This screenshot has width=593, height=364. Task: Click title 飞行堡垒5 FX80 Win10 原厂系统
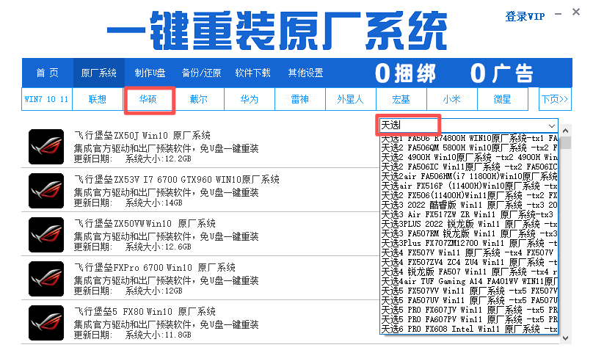(145, 311)
